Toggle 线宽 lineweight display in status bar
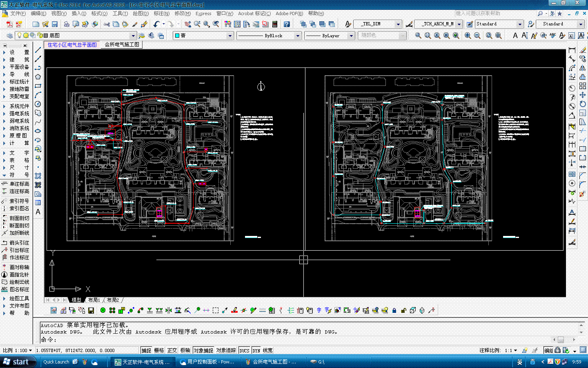 click(267, 350)
